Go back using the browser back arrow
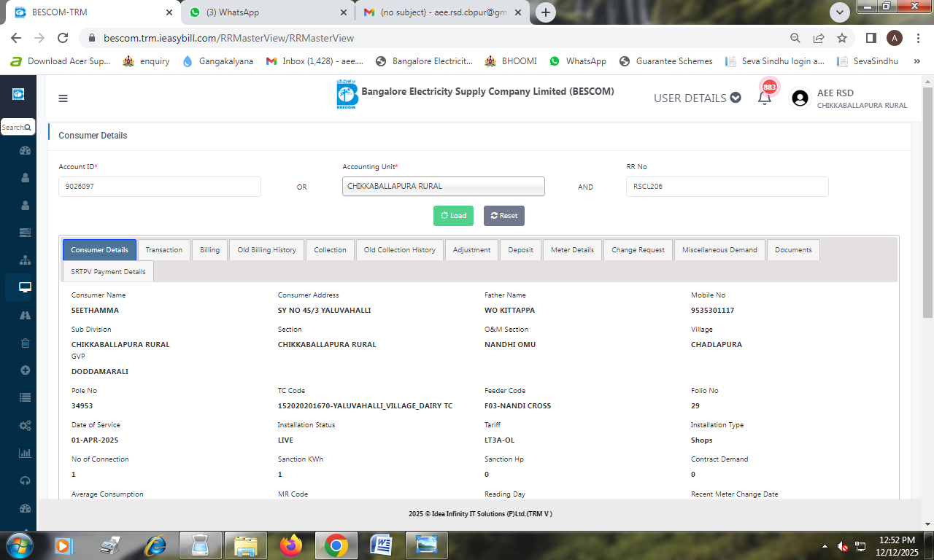The width and height of the screenshot is (934, 560). (x=16, y=38)
